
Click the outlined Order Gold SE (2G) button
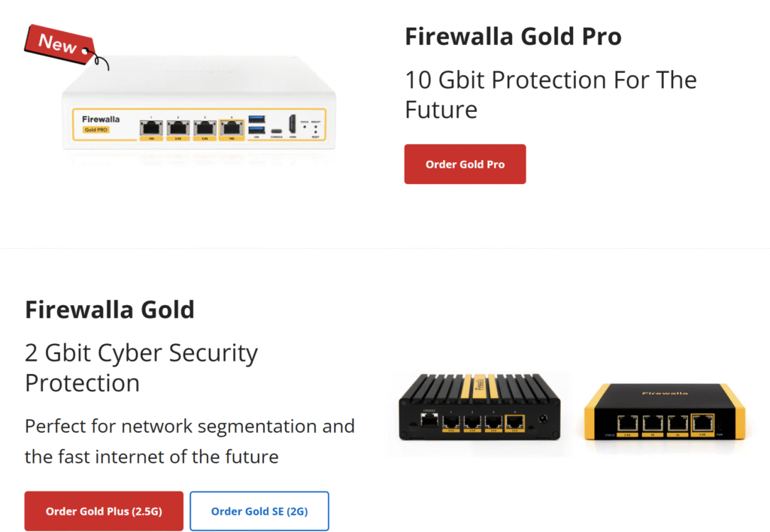point(259,511)
